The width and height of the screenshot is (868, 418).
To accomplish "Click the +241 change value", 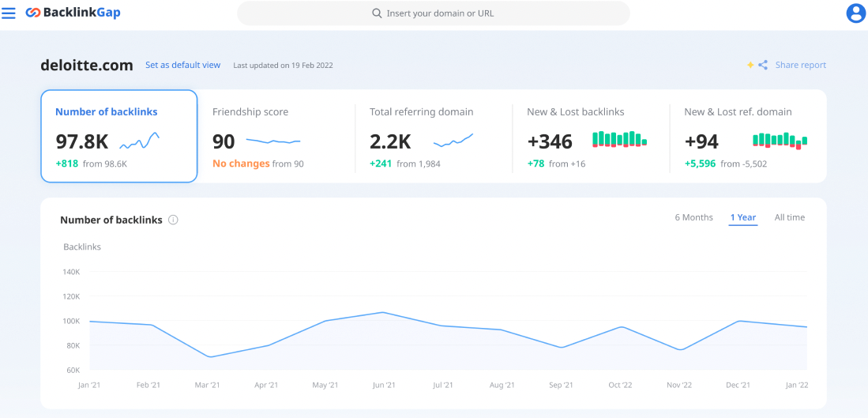I will [381, 164].
